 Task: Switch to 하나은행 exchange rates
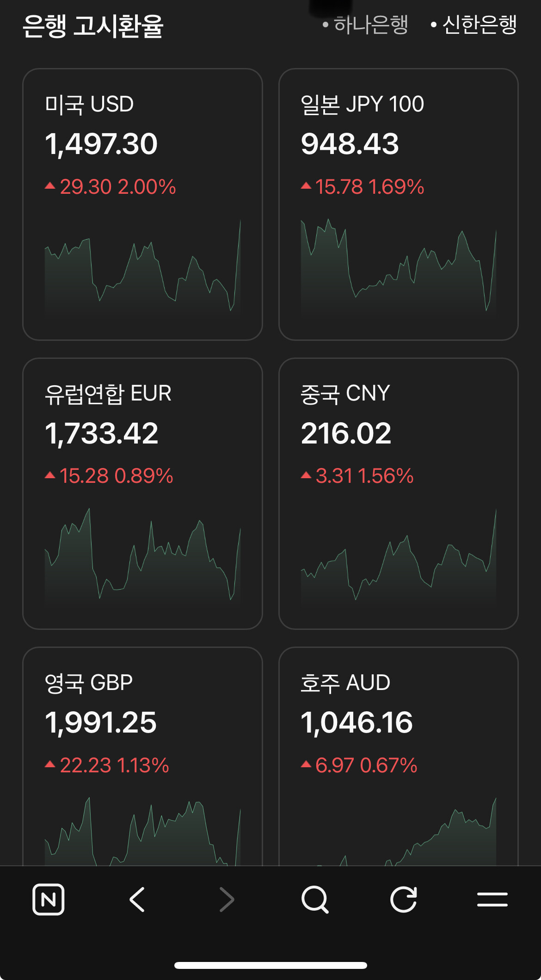pyautogui.click(x=366, y=25)
